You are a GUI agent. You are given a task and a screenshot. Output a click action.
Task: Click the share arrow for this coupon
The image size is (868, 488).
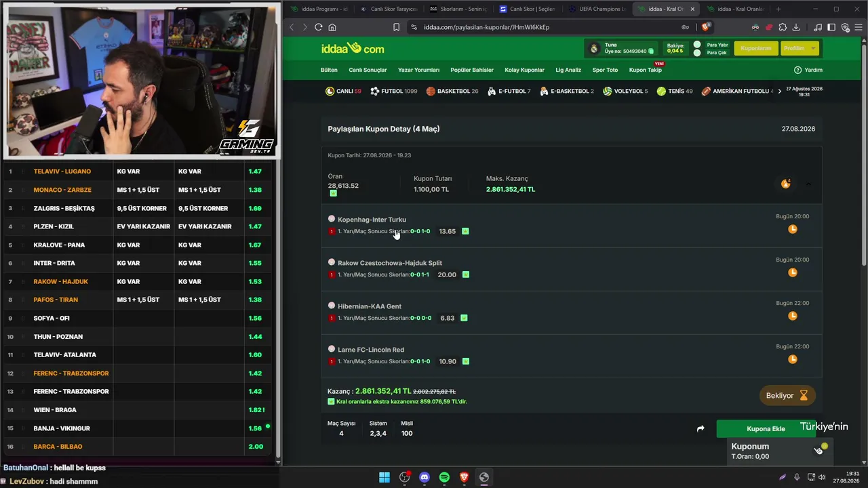[701, 428]
